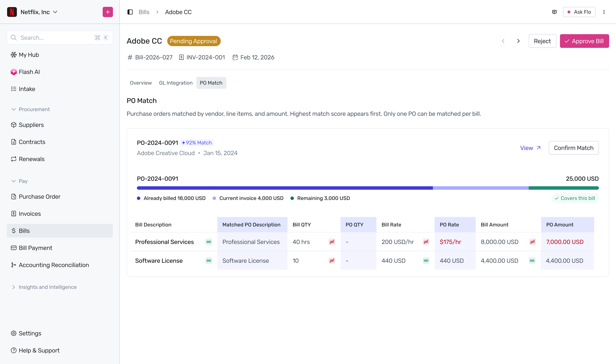Screen dimensions: 616x364
Task: Click match icon beside Professional Services description
Action: pyautogui.click(x=209, y=242)
